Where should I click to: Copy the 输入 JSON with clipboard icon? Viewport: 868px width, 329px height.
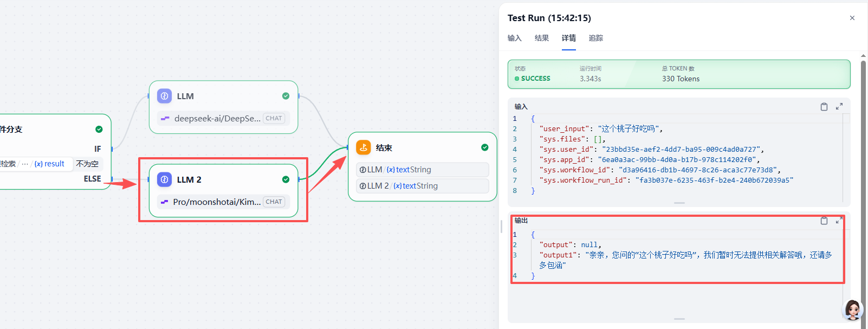tap(824, 107)
